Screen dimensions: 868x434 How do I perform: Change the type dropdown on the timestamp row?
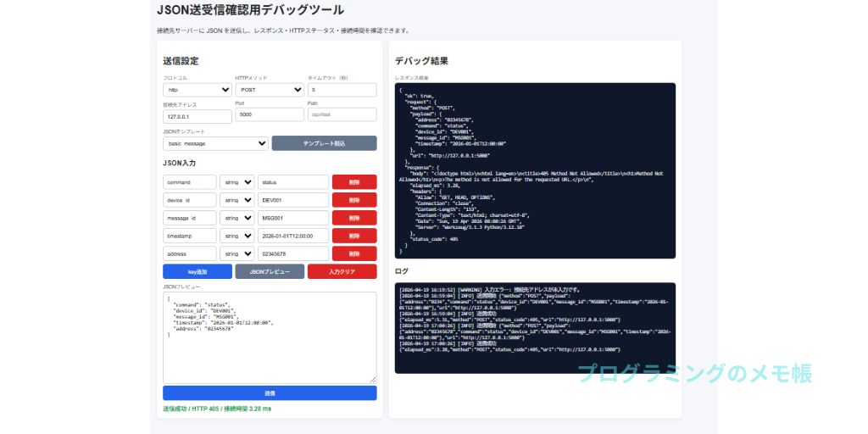(x=236, y=236)
